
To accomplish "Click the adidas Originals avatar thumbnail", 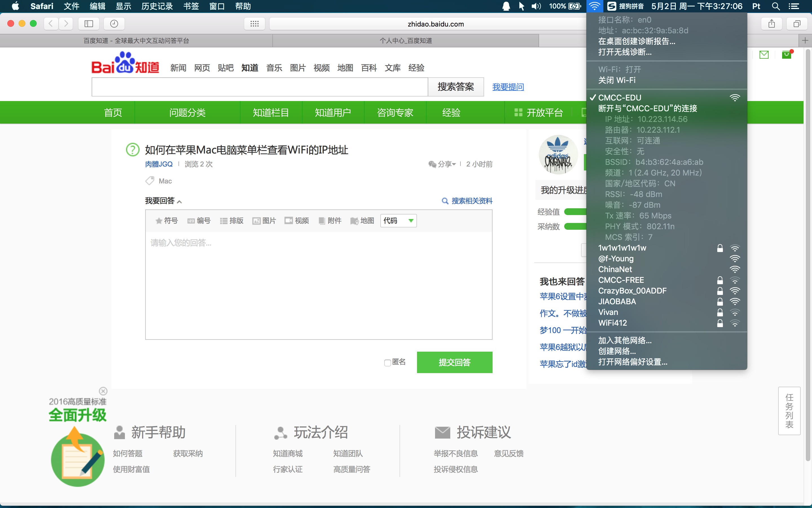I will click(558, 155).
